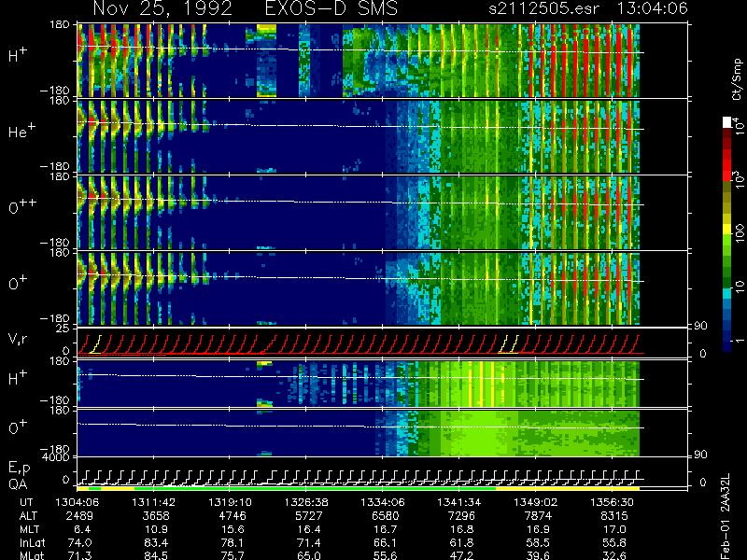Click the file name 's2112505.esr'
747x560 pixels.
543,8
